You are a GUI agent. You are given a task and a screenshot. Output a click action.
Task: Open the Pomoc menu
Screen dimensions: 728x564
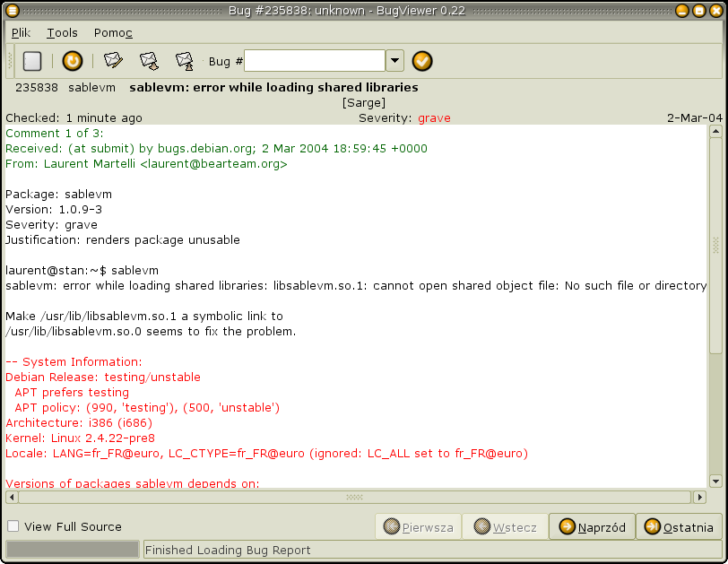[113, 33]
